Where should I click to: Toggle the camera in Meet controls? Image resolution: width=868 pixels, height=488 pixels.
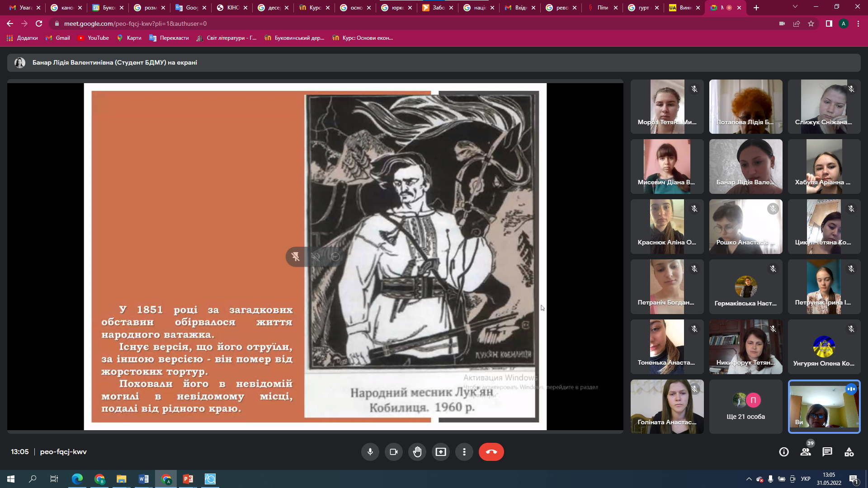pyautogui.click(x=393, y=452)
